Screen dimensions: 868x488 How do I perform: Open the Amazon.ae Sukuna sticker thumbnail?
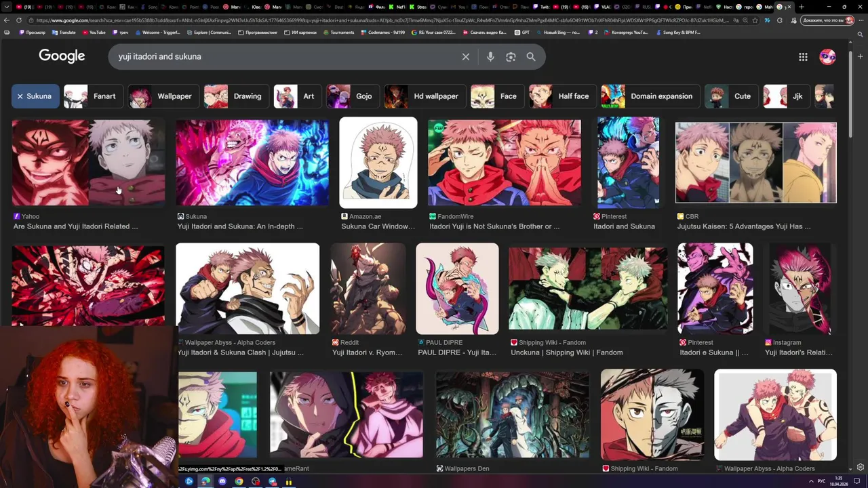378,163
